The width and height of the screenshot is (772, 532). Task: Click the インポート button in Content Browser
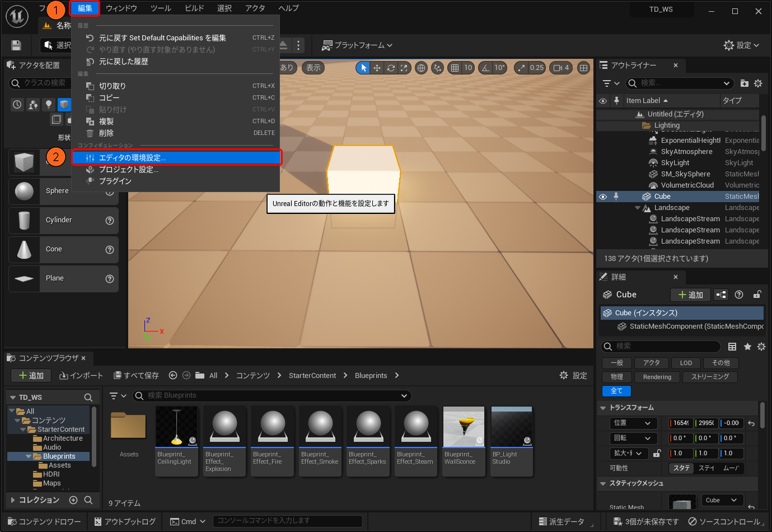(x=81, y=376)
